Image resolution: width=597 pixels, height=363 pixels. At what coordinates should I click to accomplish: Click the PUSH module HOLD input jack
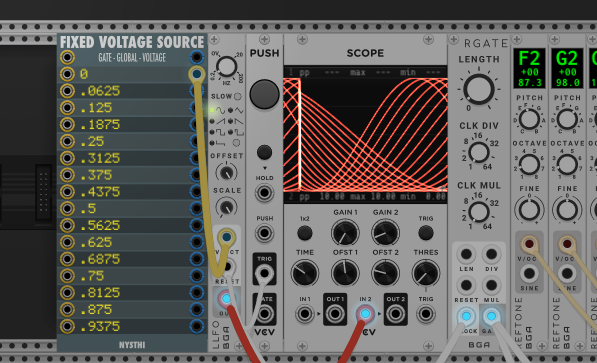[264, 193]
